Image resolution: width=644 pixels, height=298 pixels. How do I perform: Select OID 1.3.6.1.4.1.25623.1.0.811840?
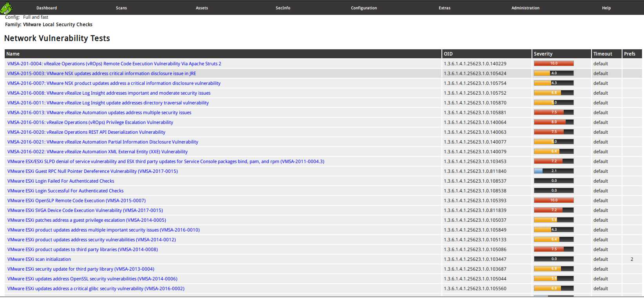pos(475,171)
